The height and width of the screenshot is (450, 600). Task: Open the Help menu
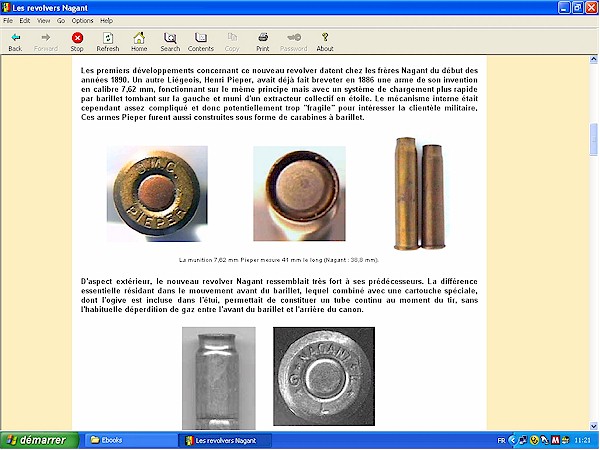pos(106,21)
